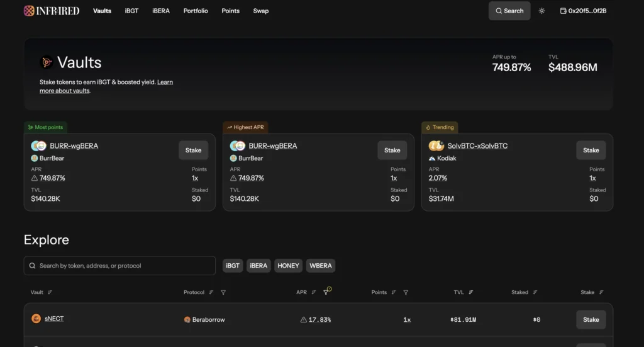
Task: Open the Search button in header
Action: click(x=509, y=11)
